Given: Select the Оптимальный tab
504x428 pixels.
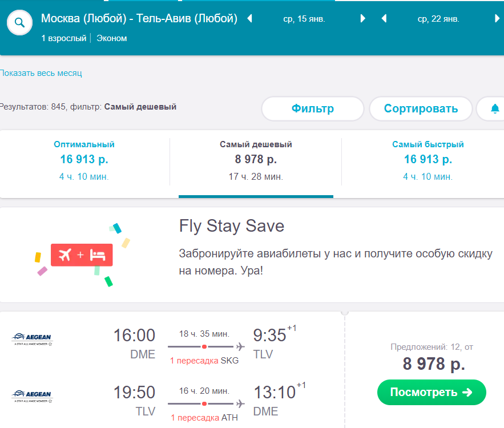Looking at the screenshot, I should click(x=84, y=161).
